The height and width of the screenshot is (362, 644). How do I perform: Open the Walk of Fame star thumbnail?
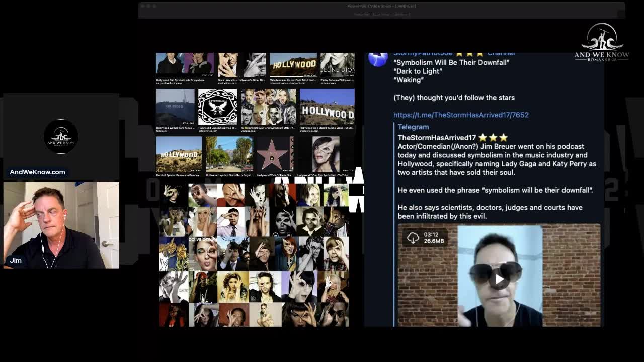click(x=274, y=155)
